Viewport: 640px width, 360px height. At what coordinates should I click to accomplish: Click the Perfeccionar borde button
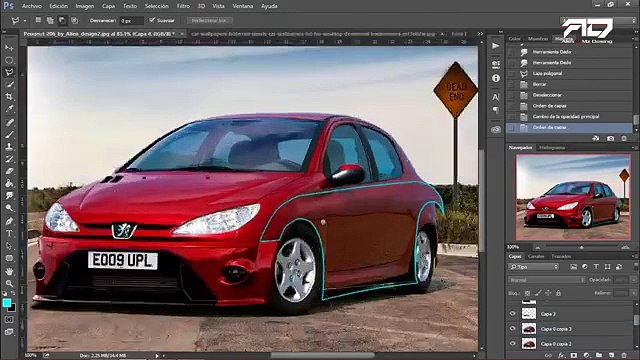(209, 20)
